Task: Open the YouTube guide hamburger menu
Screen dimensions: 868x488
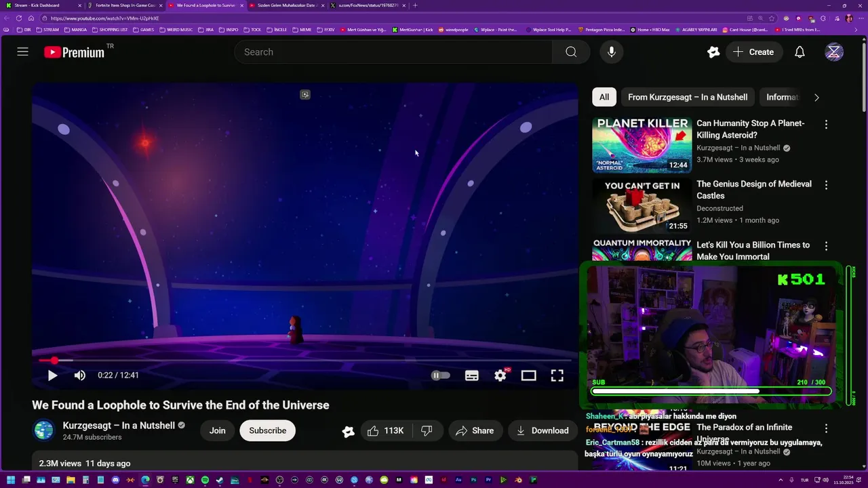Action: (22, 52)
